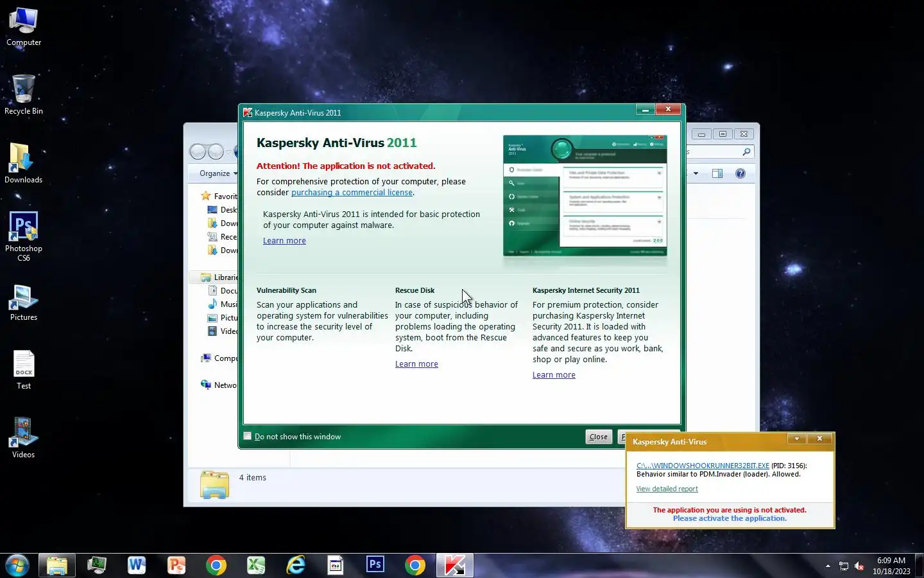Select Pictures library in Explorer sidebar
The height and width of the screenshot is (578, 924).
point(222,318)
